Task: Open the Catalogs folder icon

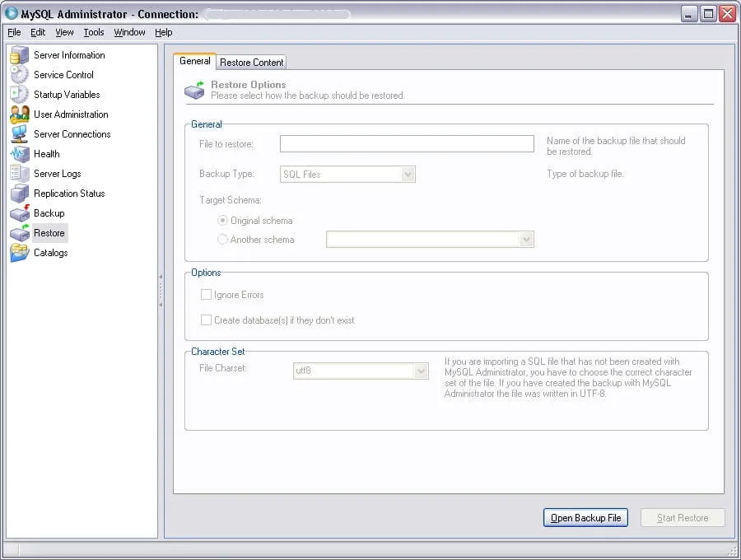Action: (19, 253)
